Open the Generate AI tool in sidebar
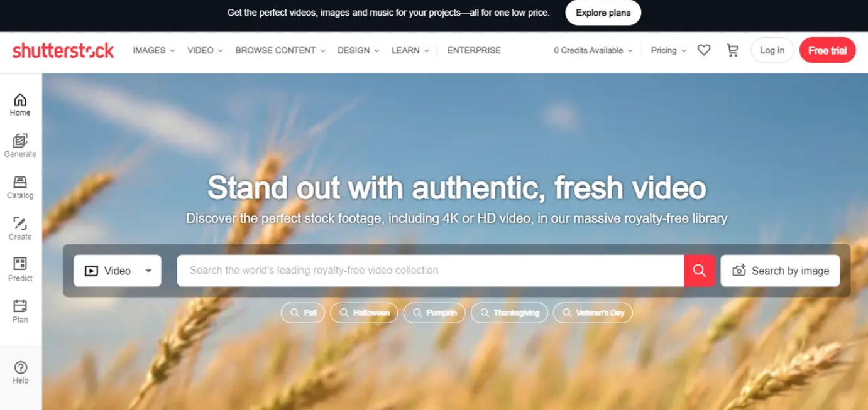The width and height of the screenshot is (868, 410). pos(20,146)
